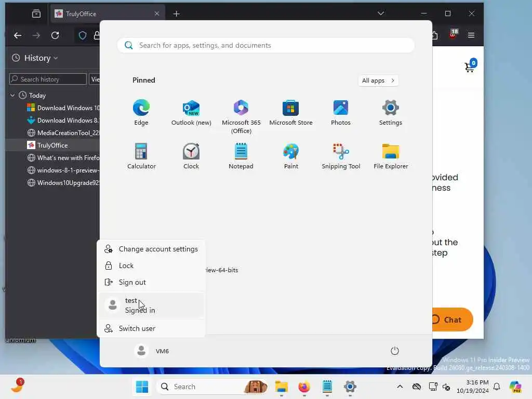Click the orange Chat button on the webpage
This screenshot has width=532, height=399.
[x=453, y=320]
